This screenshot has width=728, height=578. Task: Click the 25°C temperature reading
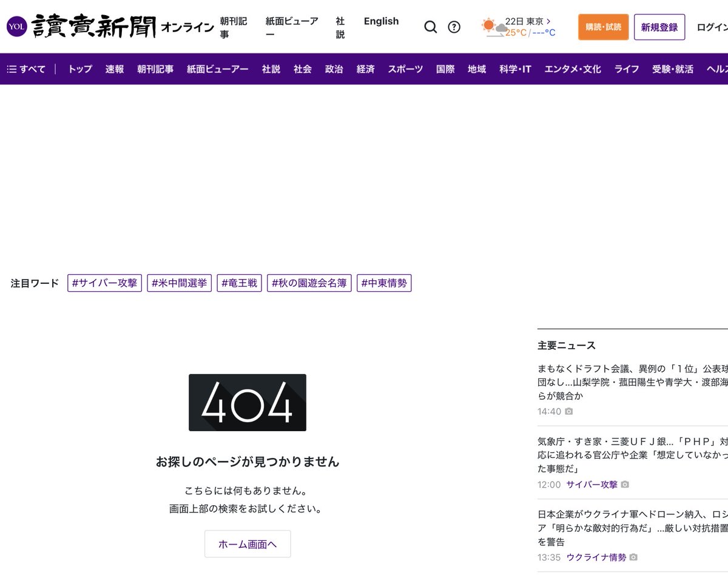516,33
